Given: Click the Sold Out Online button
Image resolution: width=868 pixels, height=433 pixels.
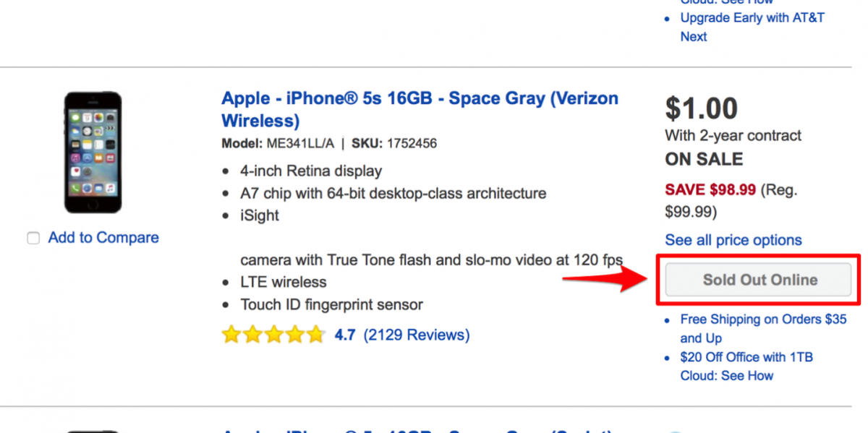Looking at the screenshot, I should (x=758, y=279).
